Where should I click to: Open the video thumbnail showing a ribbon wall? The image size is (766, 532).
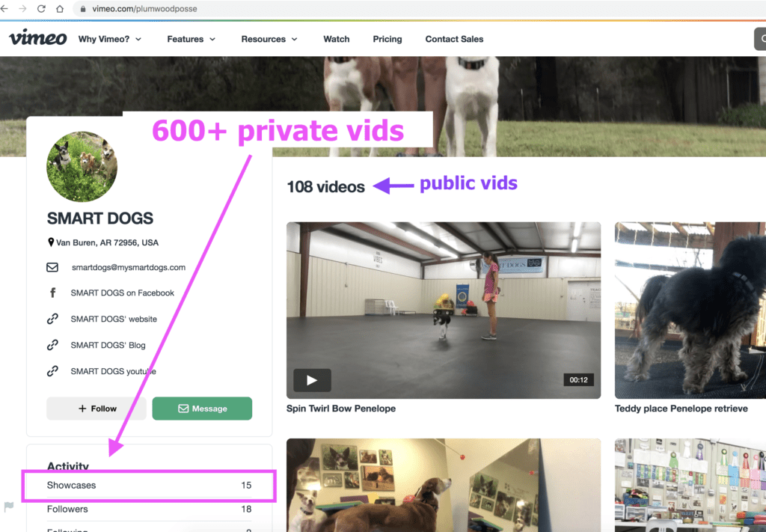click(690, 485)
